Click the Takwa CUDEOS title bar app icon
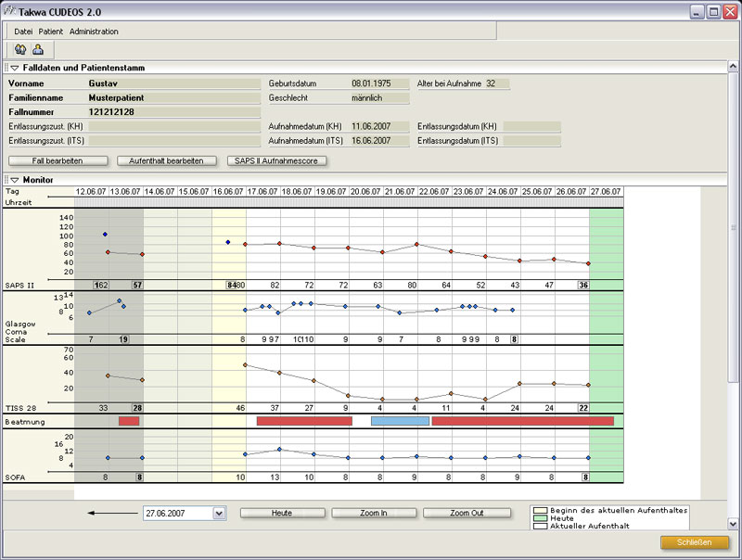The image size is (742, 560). pyautogui.click(x=9, y=11)
